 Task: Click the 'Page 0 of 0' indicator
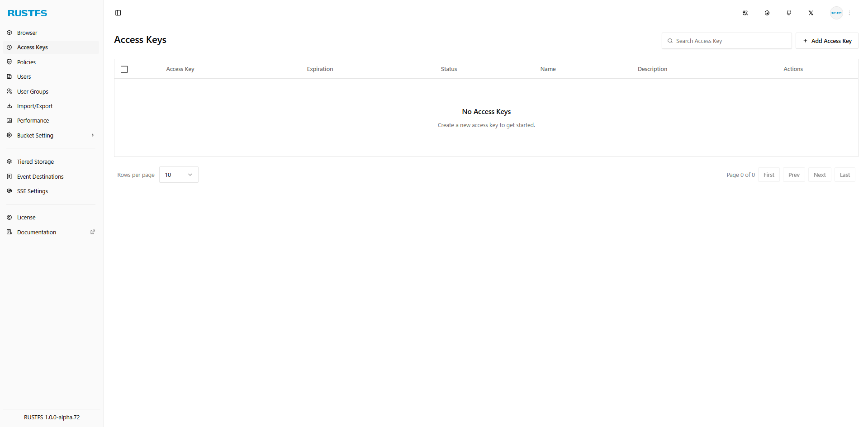tap(740, 175)
